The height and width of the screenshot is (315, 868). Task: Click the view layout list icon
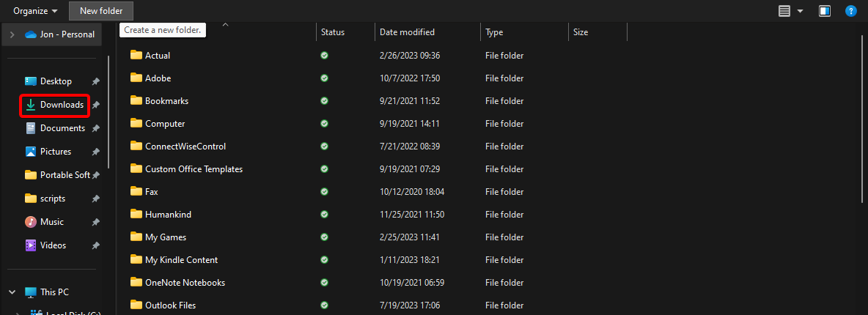tap(784, 11)
